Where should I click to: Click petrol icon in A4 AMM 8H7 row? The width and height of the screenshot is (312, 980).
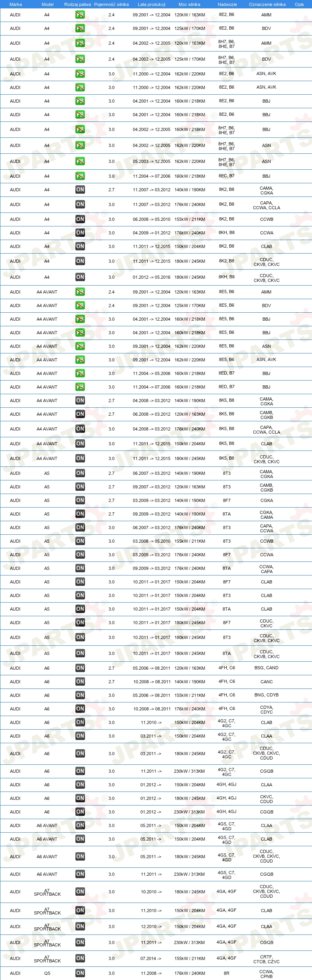[80, 43]
